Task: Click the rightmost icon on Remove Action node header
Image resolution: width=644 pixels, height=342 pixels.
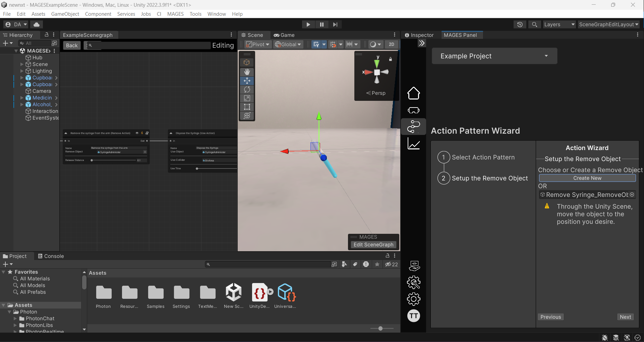Action: coord(147,133)
